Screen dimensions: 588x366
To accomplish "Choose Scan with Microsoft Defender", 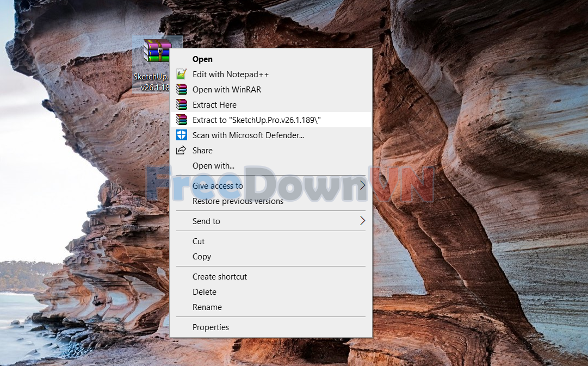I will pyautogui.click(x=248, y=135).
